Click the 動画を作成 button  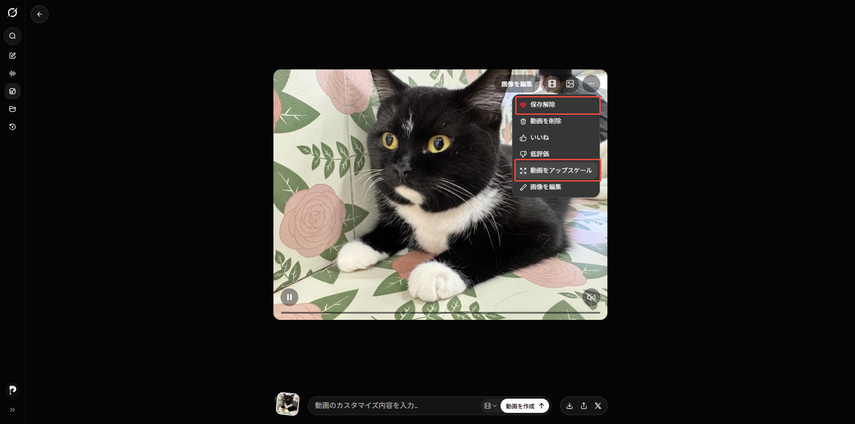pyautogui.click(x=525, y=406)
